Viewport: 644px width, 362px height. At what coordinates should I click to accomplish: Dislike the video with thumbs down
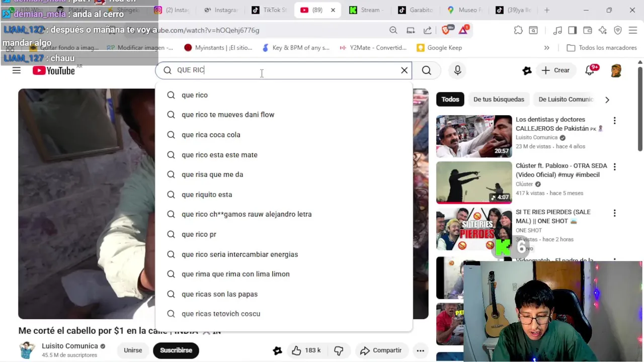(339, 350)
